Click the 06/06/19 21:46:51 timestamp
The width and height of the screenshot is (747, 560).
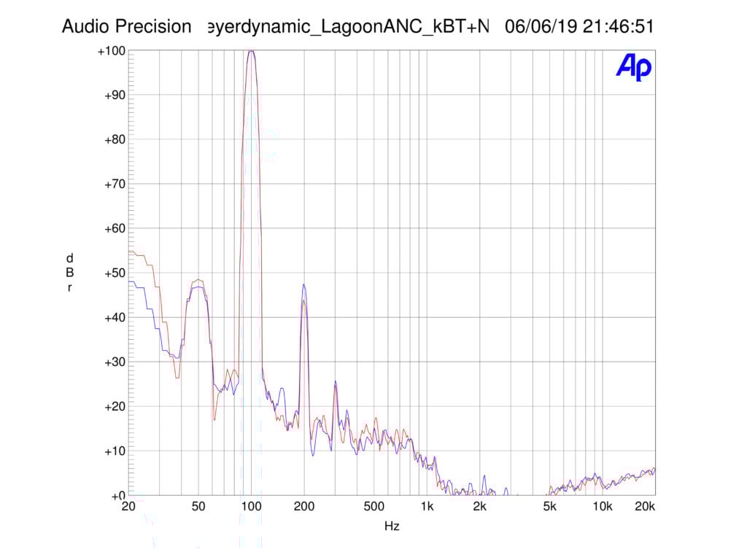coord(578,27)
